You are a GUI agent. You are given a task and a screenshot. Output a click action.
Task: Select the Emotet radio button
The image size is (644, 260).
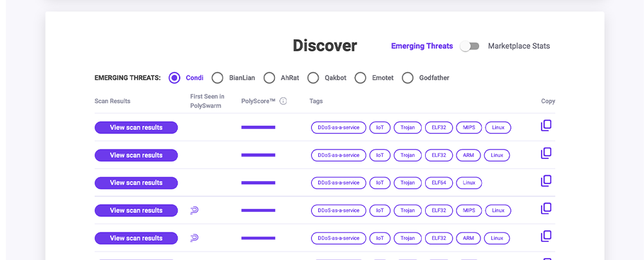click(360, 78)
